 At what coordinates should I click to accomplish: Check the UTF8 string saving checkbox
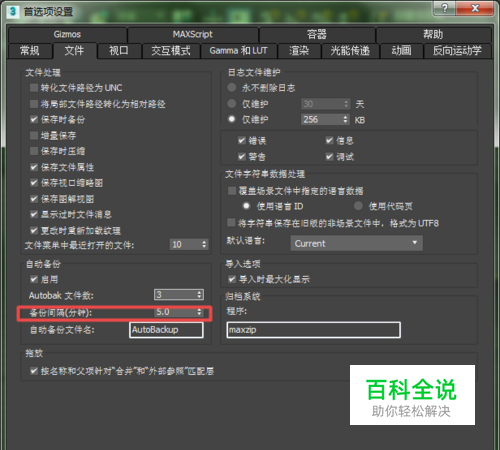coord(231,222)
